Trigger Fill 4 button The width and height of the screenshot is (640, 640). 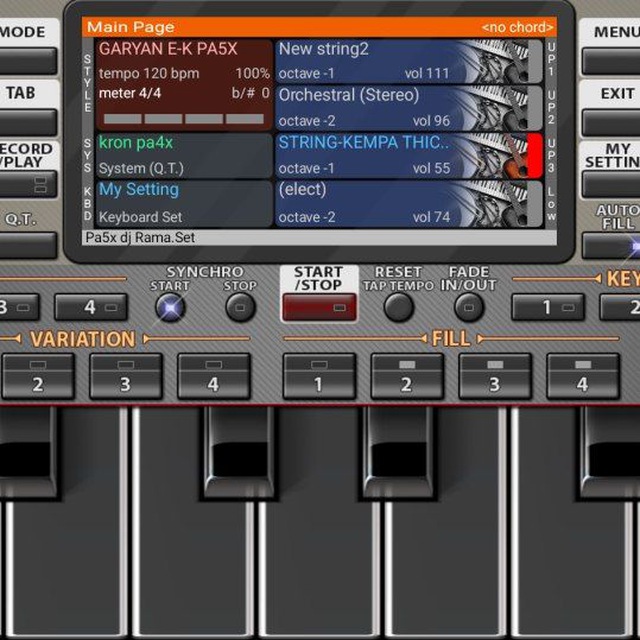pos(583,376)
